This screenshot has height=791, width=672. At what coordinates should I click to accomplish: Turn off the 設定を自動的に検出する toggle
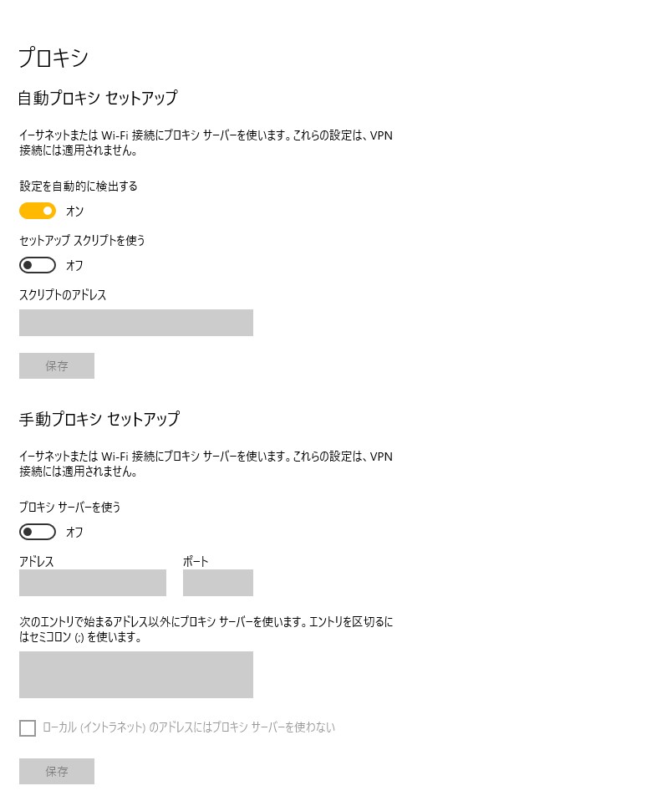pyautogui.click(x=38, y=211)
